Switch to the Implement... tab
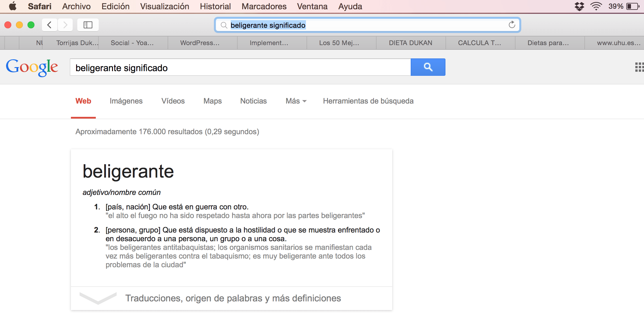Viewport: 644px width, 317px height. [x=272, y=43]
